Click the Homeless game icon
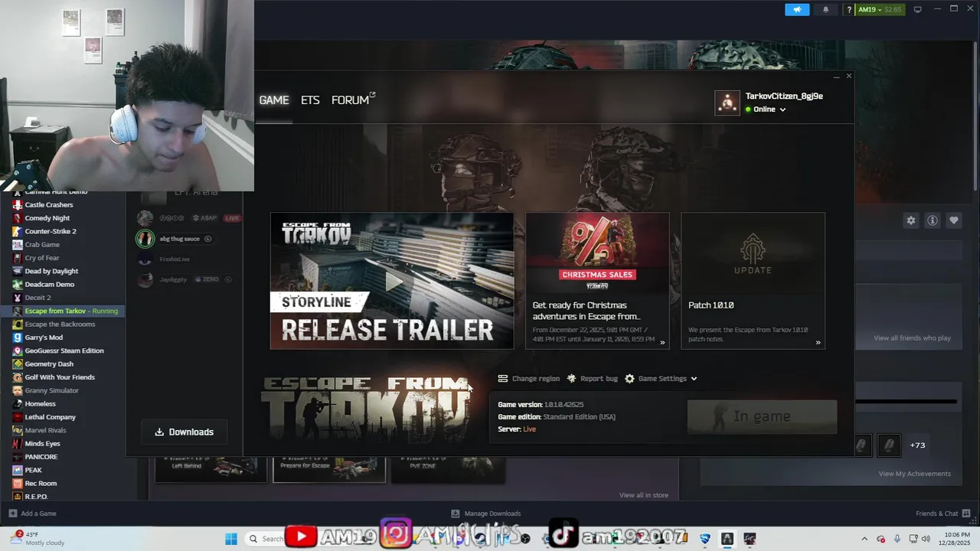Image resolution: width=980 pixels, height=551 pixels. click(x=18, y=404)
